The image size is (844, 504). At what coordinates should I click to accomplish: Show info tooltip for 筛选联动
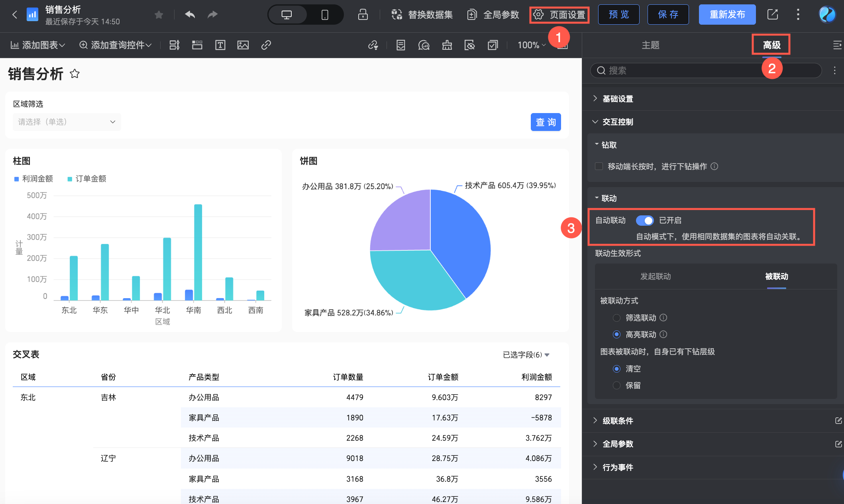(663, 318)
